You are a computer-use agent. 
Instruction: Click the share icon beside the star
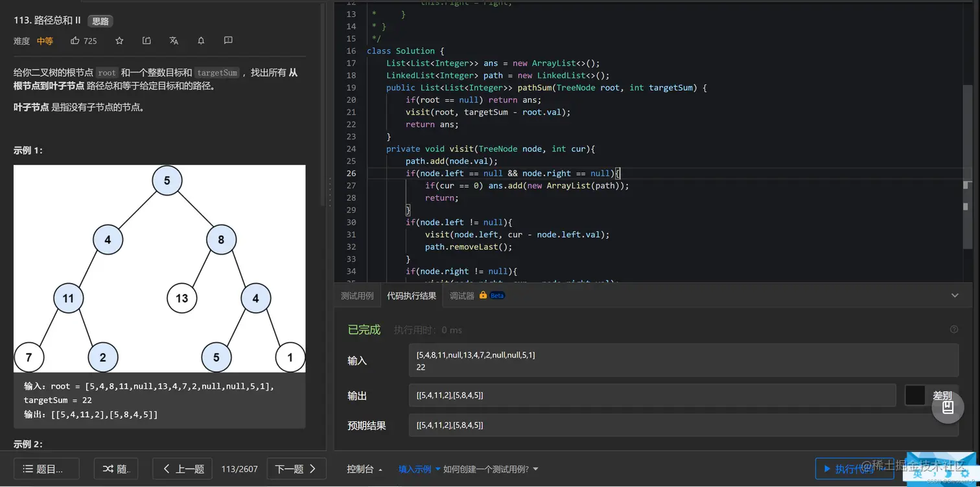(146, 41)
